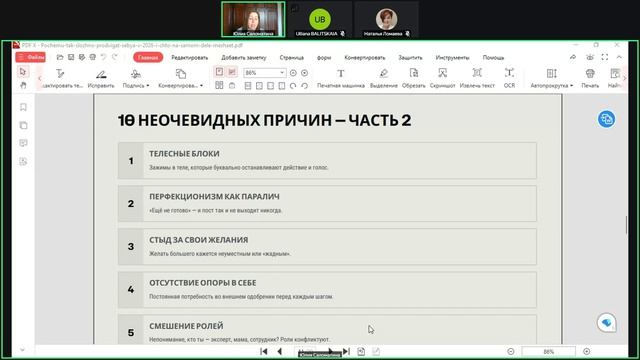Open the 86% zoom level combo box
640x360 pixels.
264,73
